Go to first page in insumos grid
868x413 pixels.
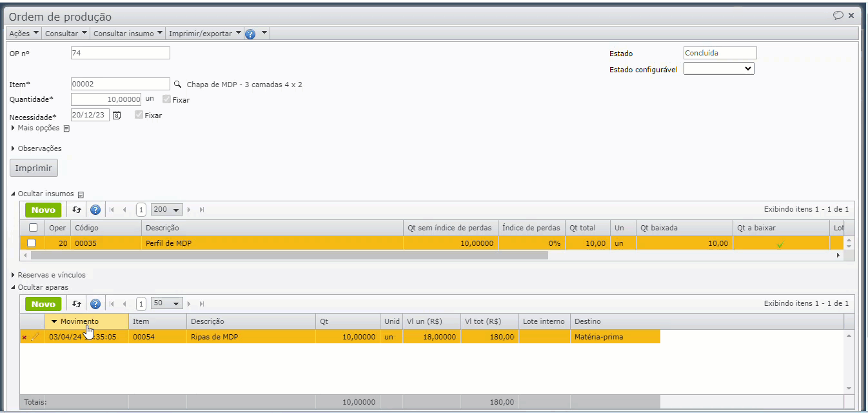pos(112,210)
